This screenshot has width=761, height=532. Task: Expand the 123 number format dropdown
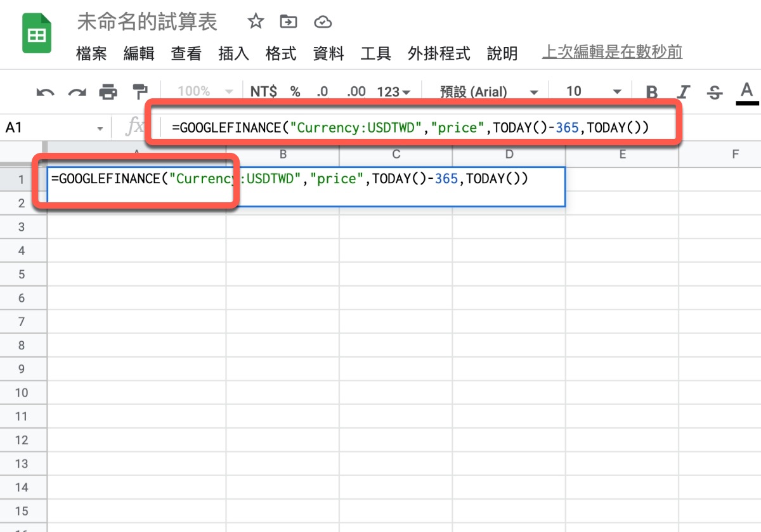point(393,92)
